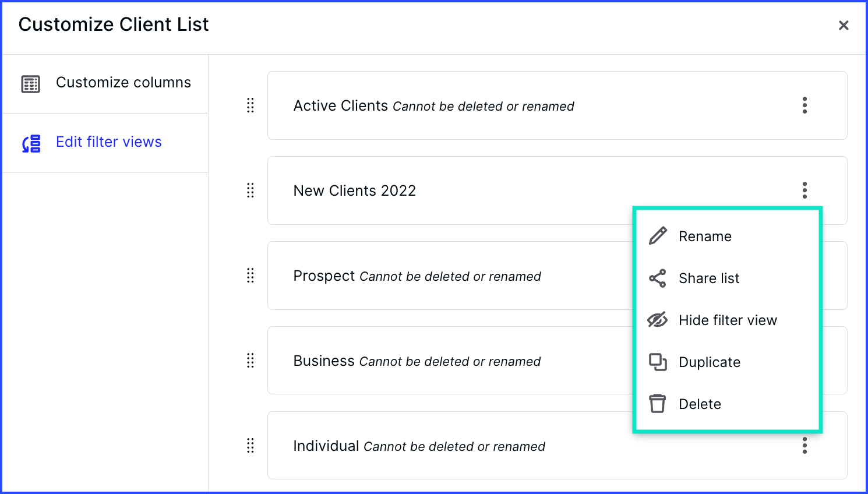Click the pencil icon beside Rename
This screenshot has height=494, width=868.
[x=658, y=236]
